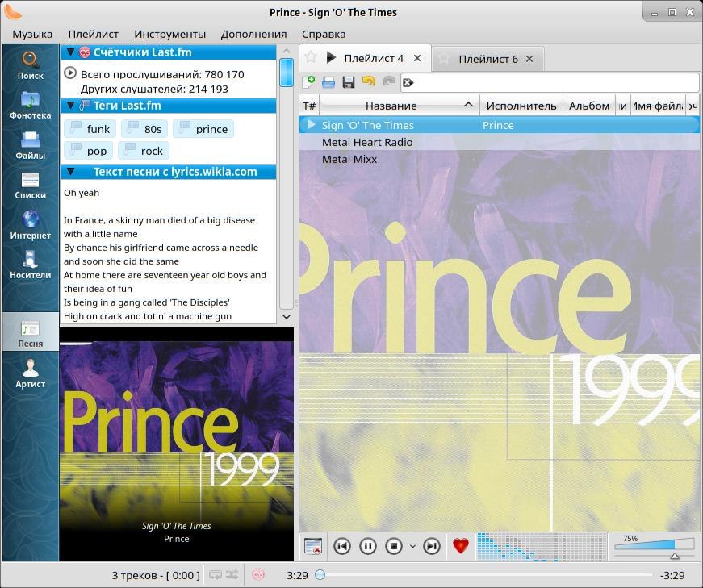Click the redo arrow in playlist toolbar
This screenshot has width=703, height=588.
(389, 81)
